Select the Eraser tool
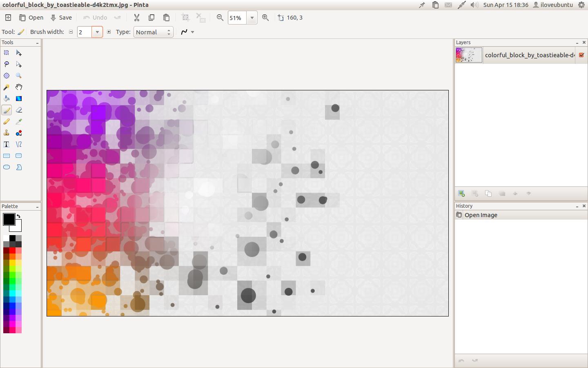This screenshot has width=588, height=368. pos(19,110)
